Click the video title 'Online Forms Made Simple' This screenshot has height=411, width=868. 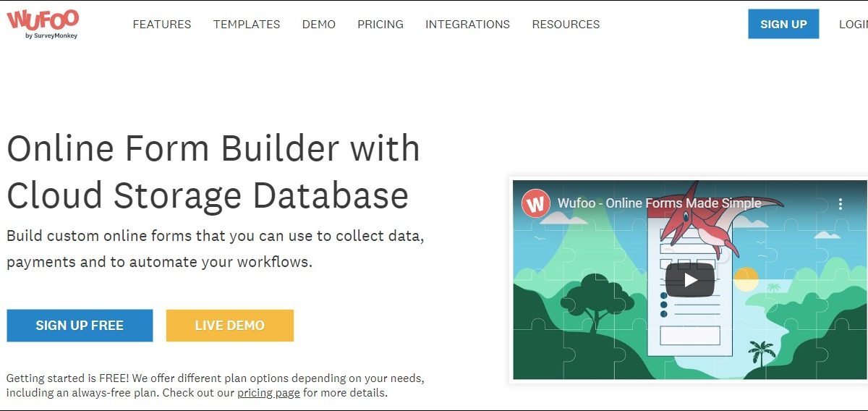(x=659, y=203)
